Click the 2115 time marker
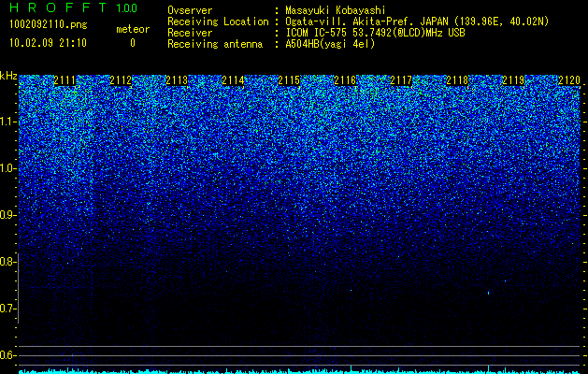This screenshot has height=374, width=588. (289, 80)
